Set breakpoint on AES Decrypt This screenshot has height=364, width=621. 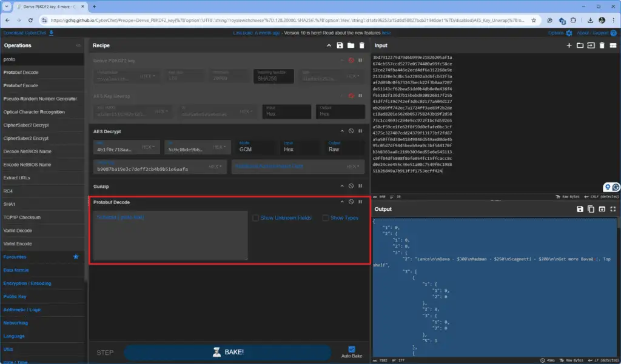coord(360,131)
